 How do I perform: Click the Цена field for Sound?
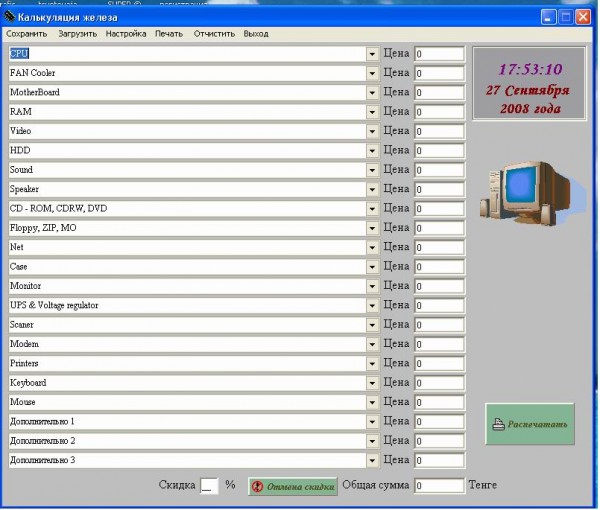point(439,170)
